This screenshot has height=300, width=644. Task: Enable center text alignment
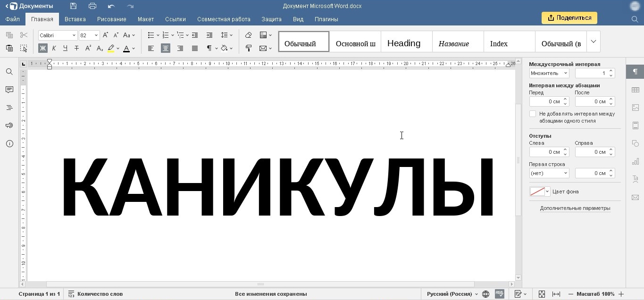point(165,48)
